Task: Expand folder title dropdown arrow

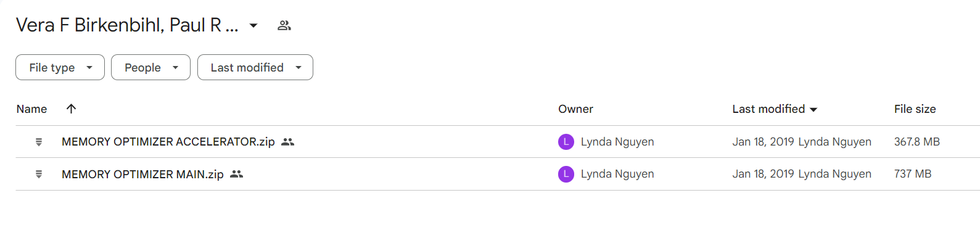Action: point(253,25)
